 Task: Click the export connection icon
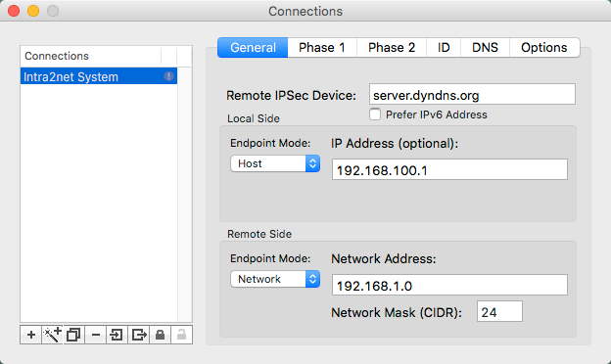coord(139,335)
